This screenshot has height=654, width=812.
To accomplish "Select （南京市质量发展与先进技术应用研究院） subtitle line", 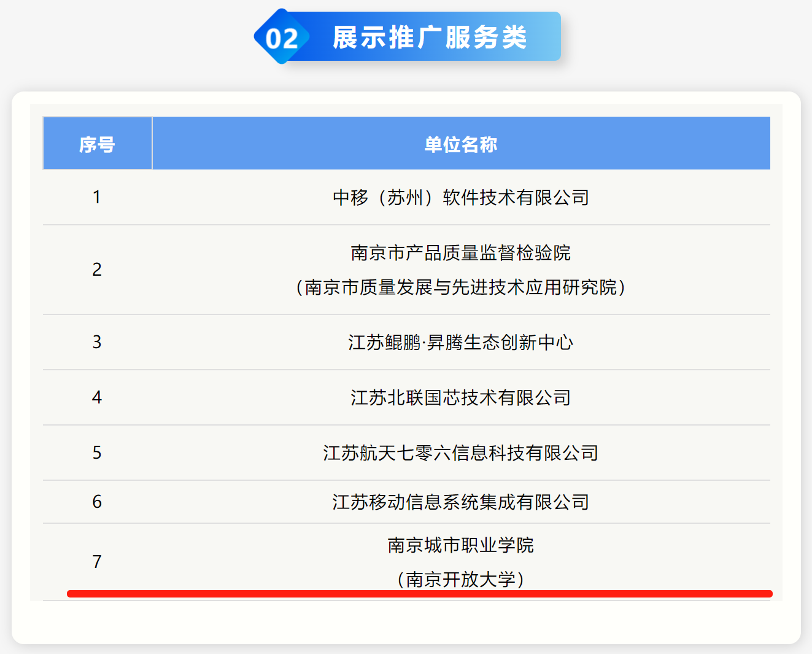I will pyautogui.click(x=461, y=287).
